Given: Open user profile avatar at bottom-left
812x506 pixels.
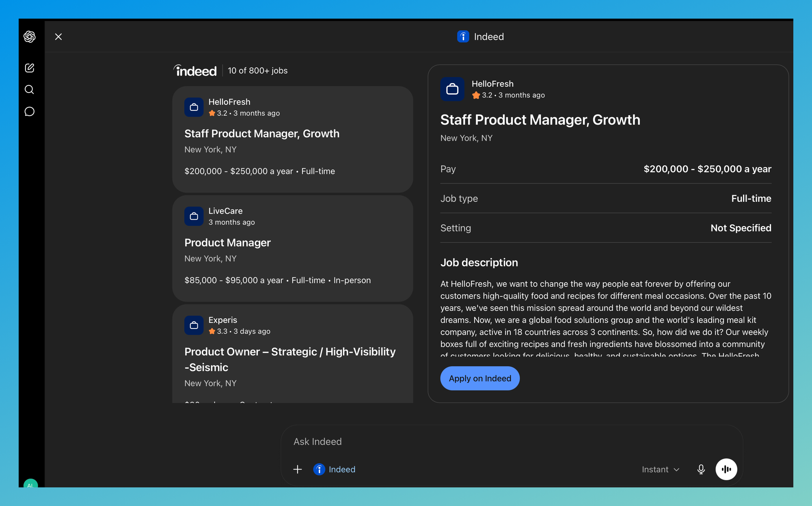Looking at the screenshot, I should (x=30, y=483).
